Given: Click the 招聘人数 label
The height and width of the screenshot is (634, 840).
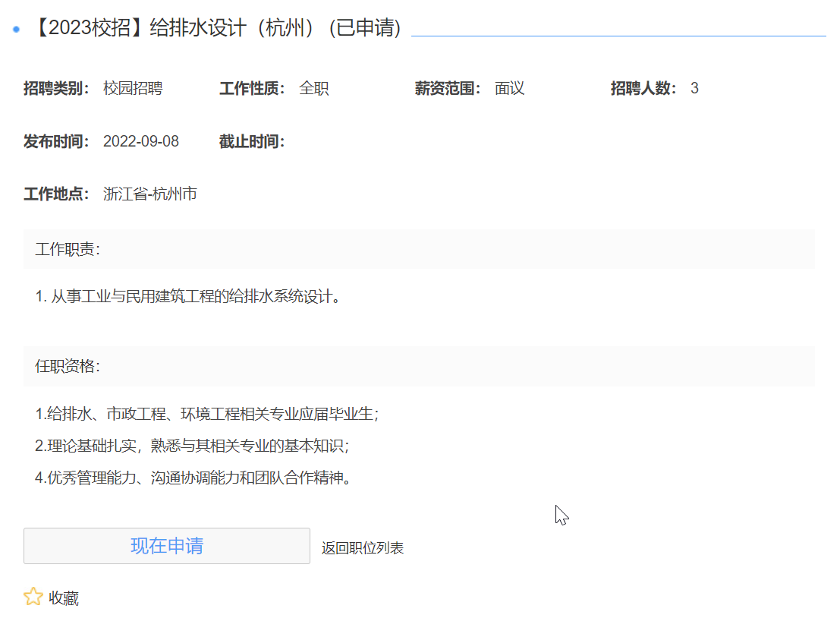Looking at the screenshot, I should 643,88.
